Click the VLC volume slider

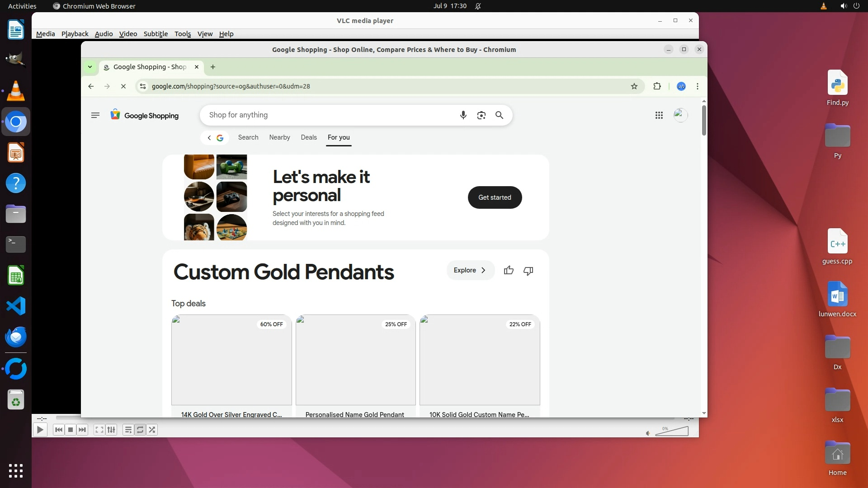672,432
